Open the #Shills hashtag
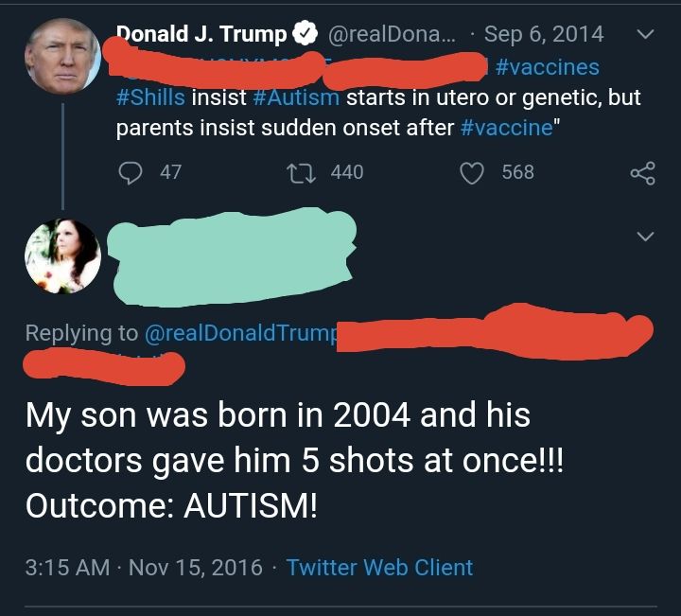 pyautogui.click(x=150, y=97)
